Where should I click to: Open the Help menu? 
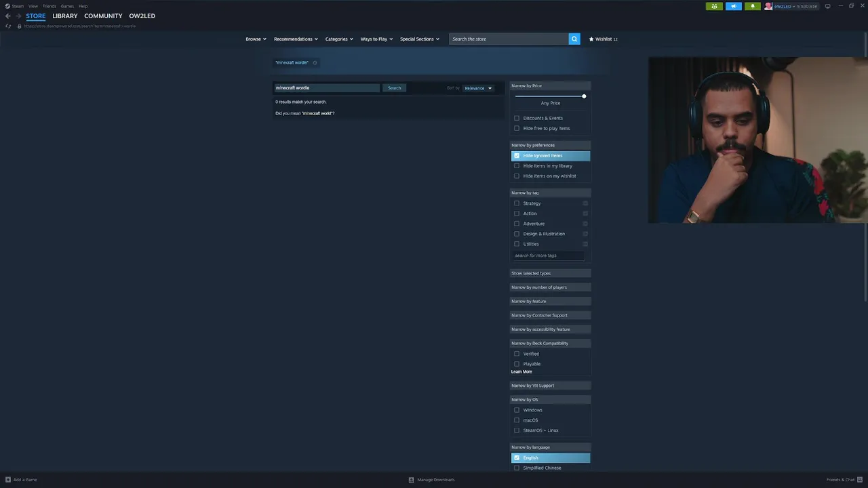click(x=83, y=6)
